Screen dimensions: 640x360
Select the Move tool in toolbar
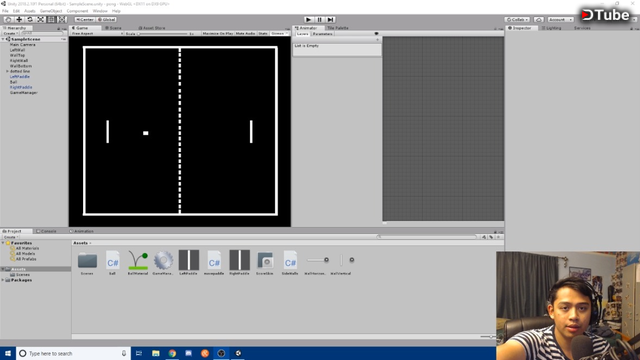point(19,20)
